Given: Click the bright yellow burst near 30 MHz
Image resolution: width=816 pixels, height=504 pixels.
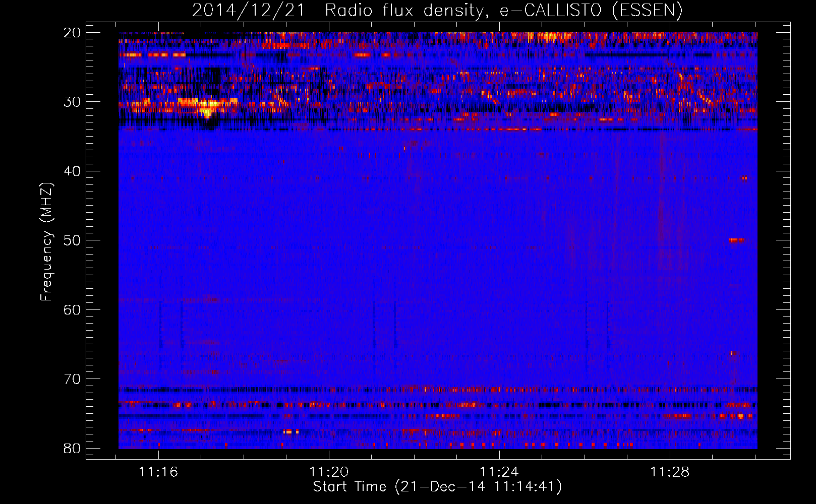Looking at the screenshot, I should click(x=208, y=107).
